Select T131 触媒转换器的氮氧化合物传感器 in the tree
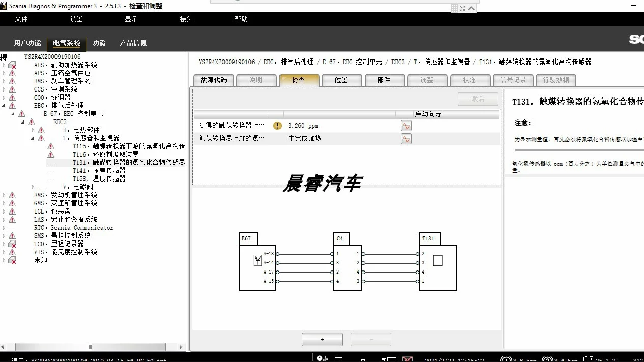Image resolution: width=644 pixels, height=362 pixels. (129, 163)
